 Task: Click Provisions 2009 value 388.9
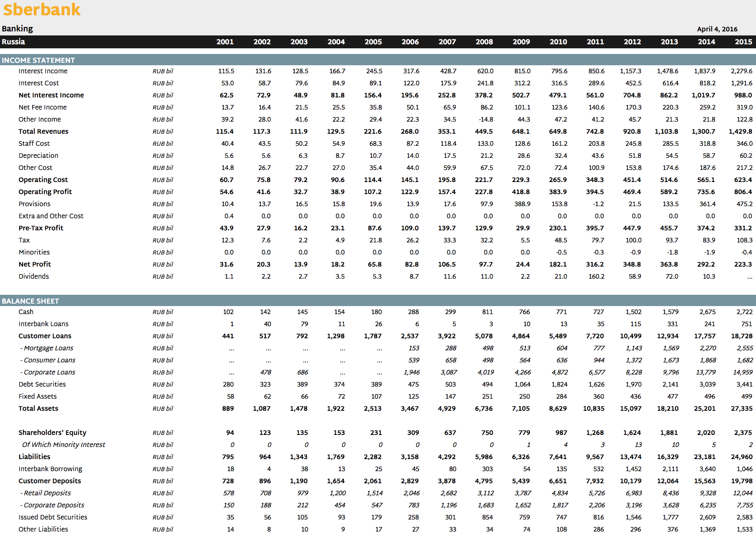tap(523, 204)
